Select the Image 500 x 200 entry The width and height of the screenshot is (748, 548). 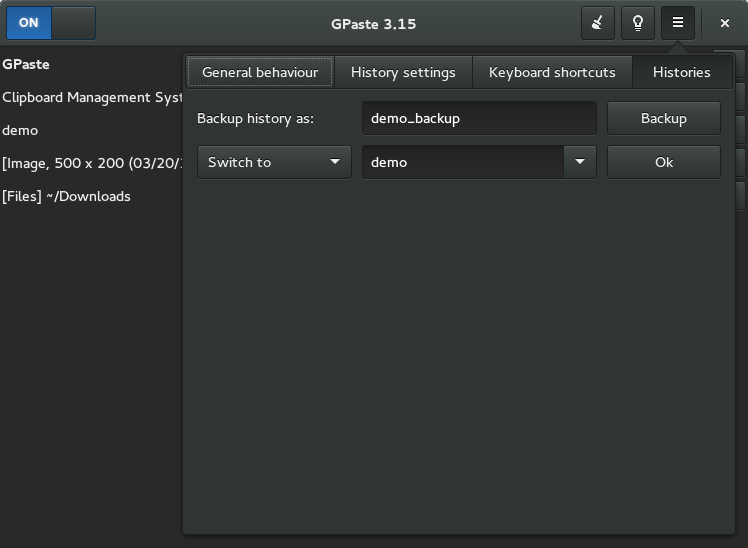click(92, 163)
